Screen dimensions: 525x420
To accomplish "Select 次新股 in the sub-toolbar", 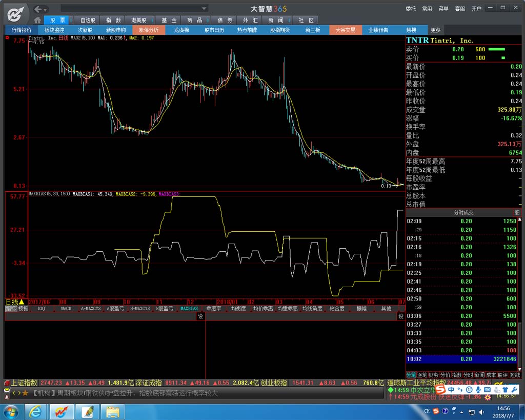I will pyautogui.click(x=85, y=30).
